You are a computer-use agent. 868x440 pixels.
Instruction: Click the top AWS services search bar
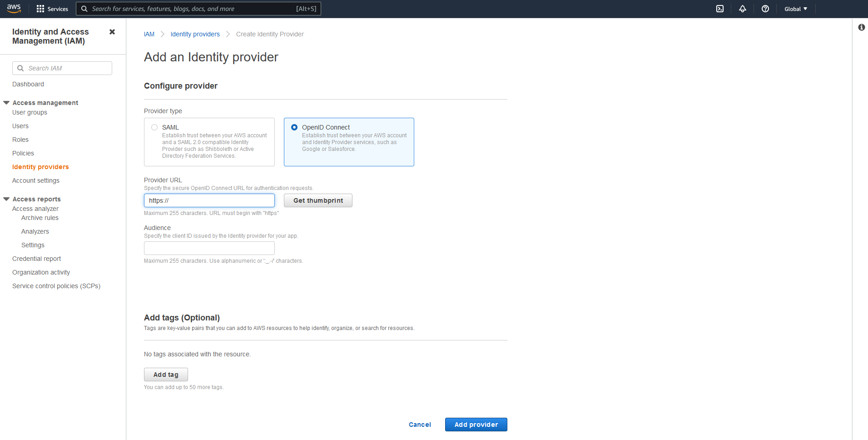(198, 9)
